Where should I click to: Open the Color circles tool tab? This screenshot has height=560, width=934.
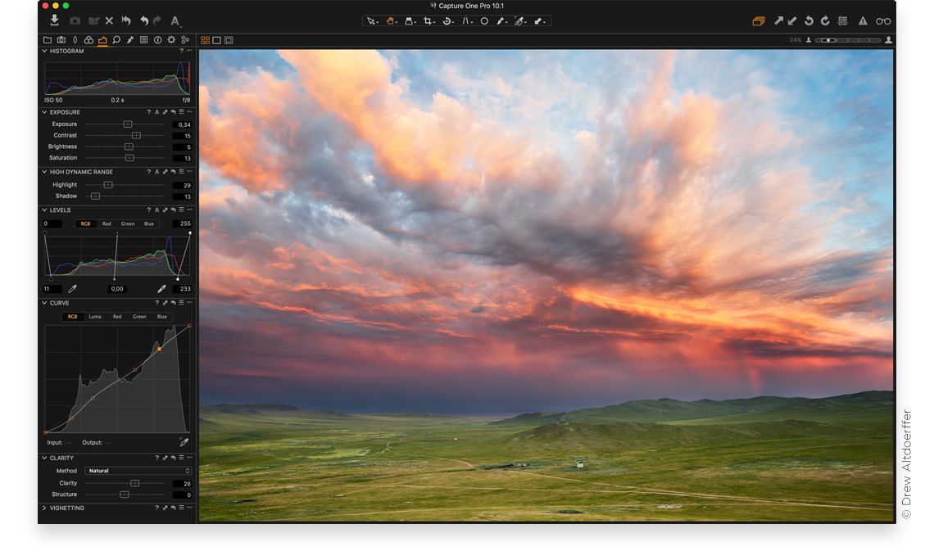88,40
